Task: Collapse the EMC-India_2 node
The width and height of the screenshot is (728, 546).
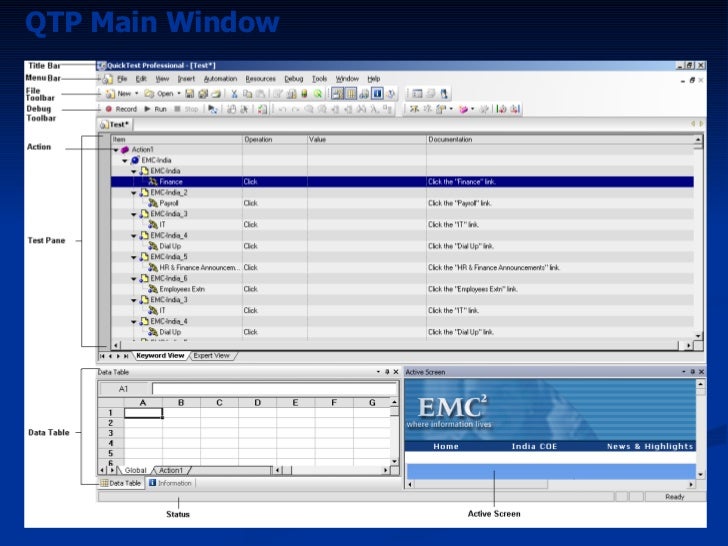Action: (134, 193)
